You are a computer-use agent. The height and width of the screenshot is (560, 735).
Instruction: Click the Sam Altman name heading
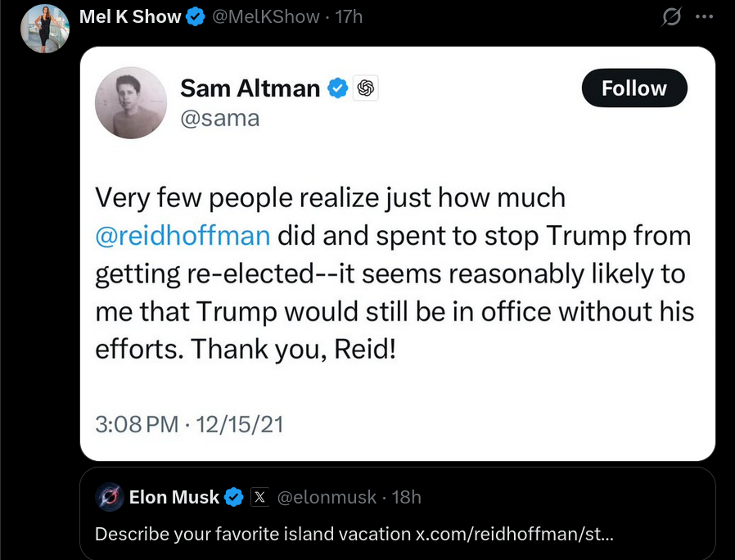[250, 88]
